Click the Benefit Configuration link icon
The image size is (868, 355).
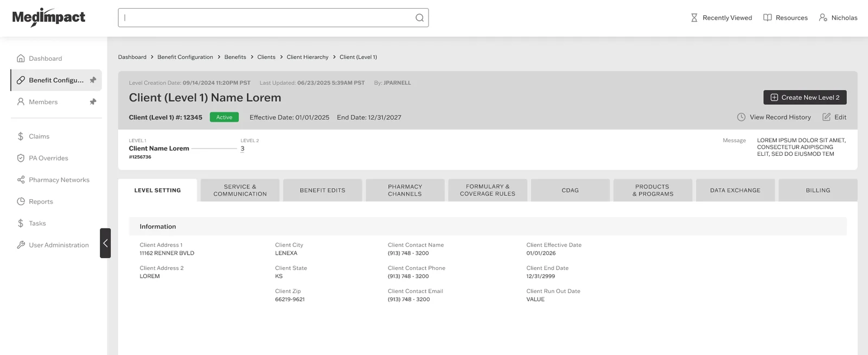coord(21,80)
